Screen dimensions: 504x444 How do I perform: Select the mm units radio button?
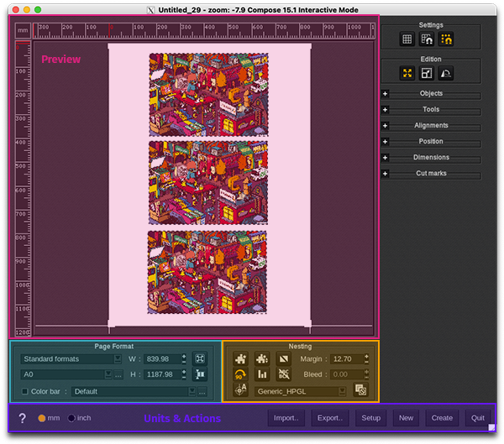pyautogui.click(x=41, y=418)
